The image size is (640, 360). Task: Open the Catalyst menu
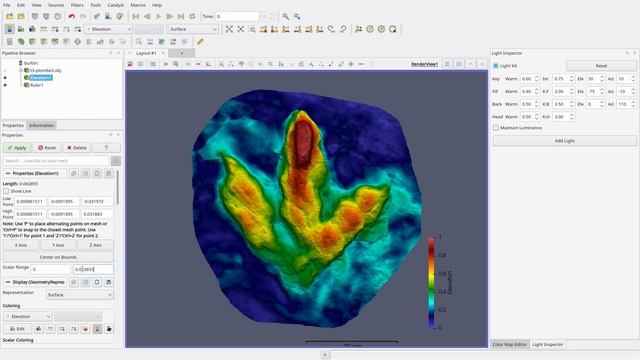click(116, 5)
